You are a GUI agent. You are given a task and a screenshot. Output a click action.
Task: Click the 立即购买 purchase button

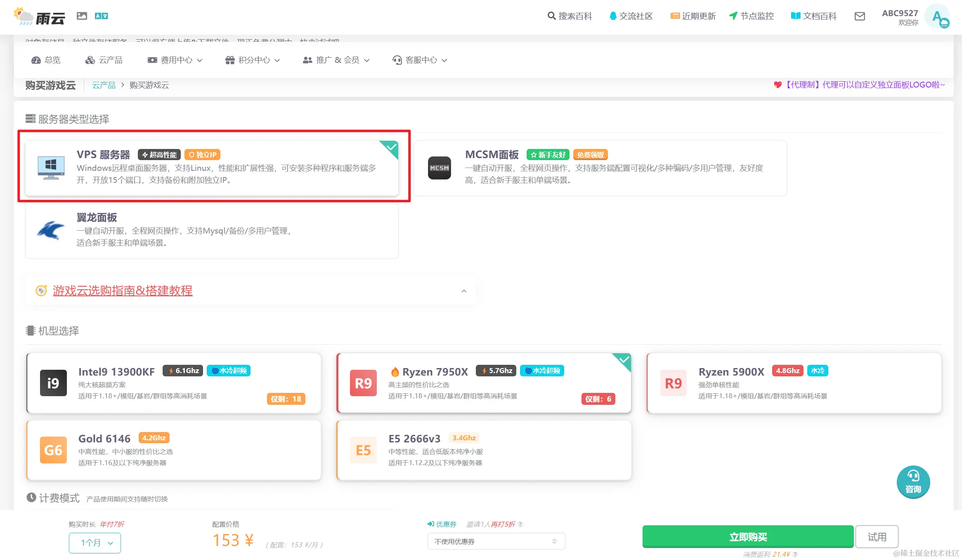pos(748,537)
